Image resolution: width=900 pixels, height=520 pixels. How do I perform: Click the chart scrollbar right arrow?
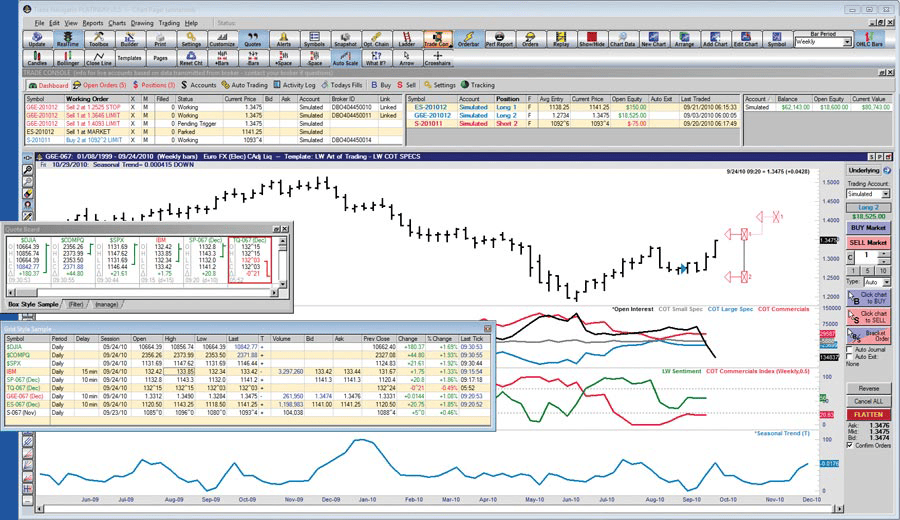pyautogui.click(x=840, y=509)
